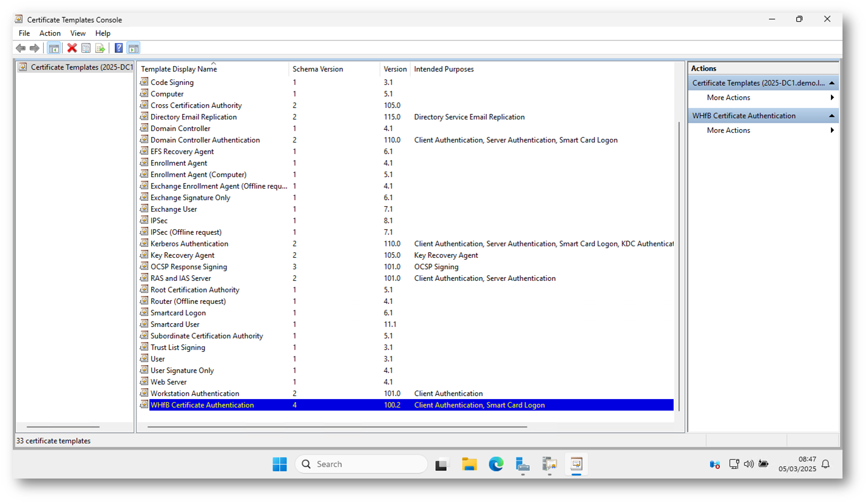The width and height of the screenshot is (868, 504).
Task: Select the Trust List Signing template
Action: point(178,347)
